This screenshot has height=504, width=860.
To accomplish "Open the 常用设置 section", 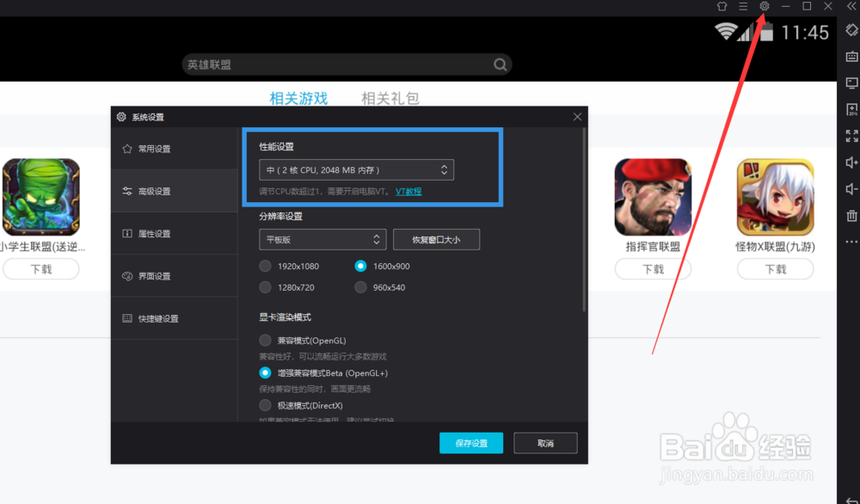I will point(175,149).
